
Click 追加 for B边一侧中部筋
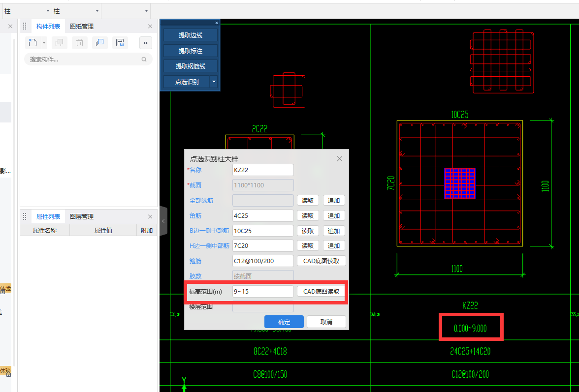point(334,231)
